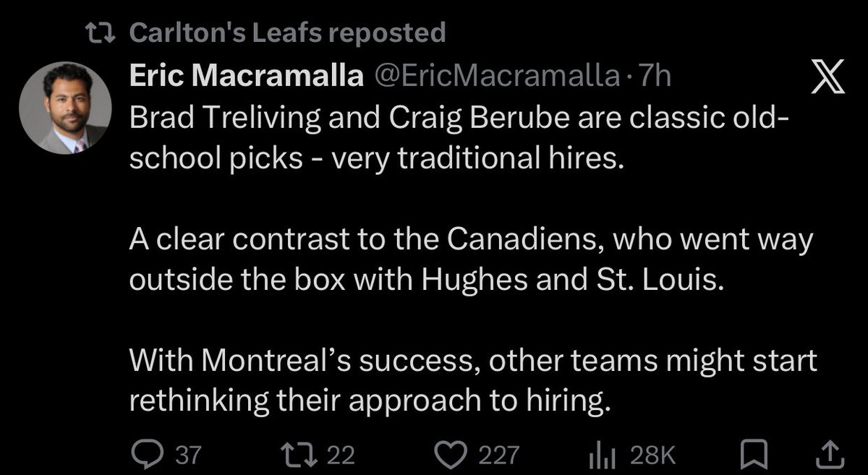868x475 pixels.
Task: Click the X logo in the tweet corner
Action: pos(827,77)
